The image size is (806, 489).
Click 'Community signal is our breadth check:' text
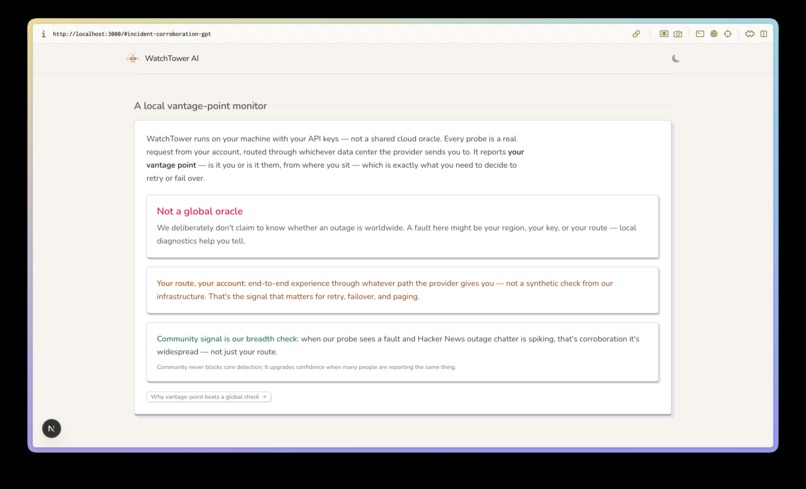coord(227,339)
